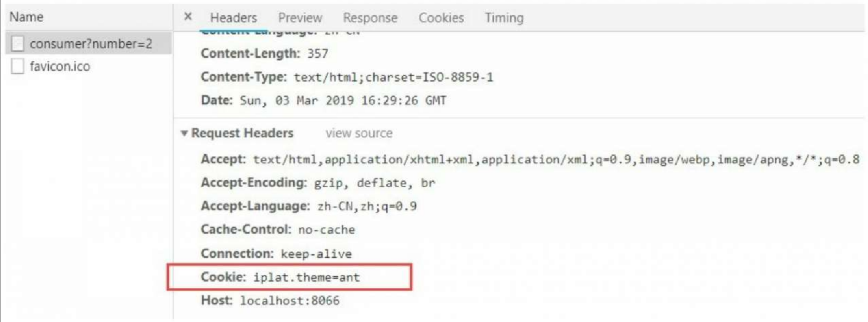Select the favicon.ico request
Screen dimensions: 868x322
(x=89, y=66)
